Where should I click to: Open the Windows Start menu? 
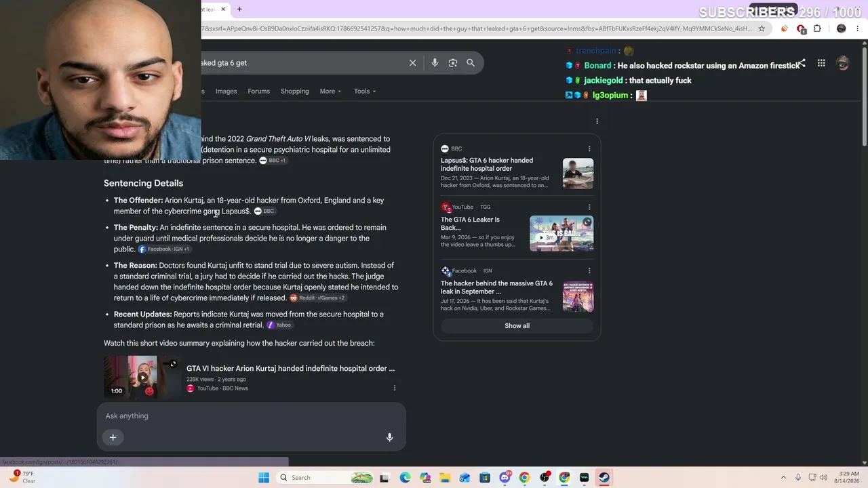264,478
